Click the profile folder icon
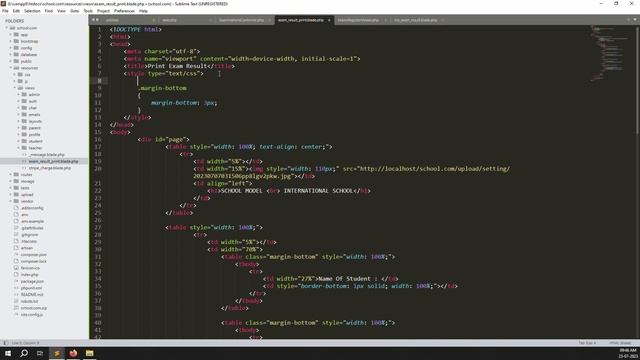 (x=24, y=135)
